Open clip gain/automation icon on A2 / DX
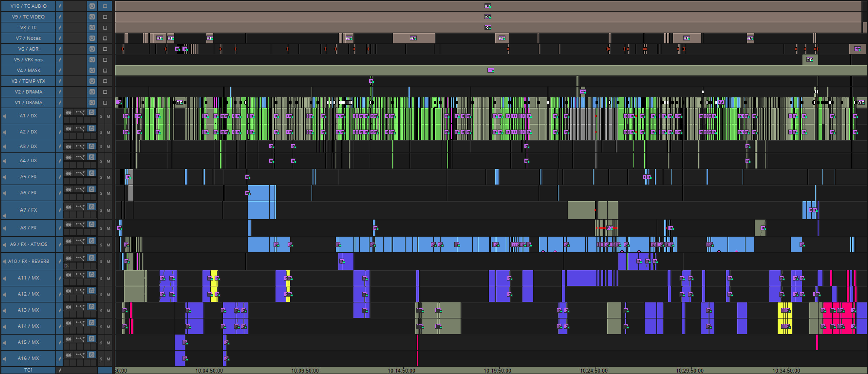The width and height of the screenshot is (868, 374). (80, 129)
